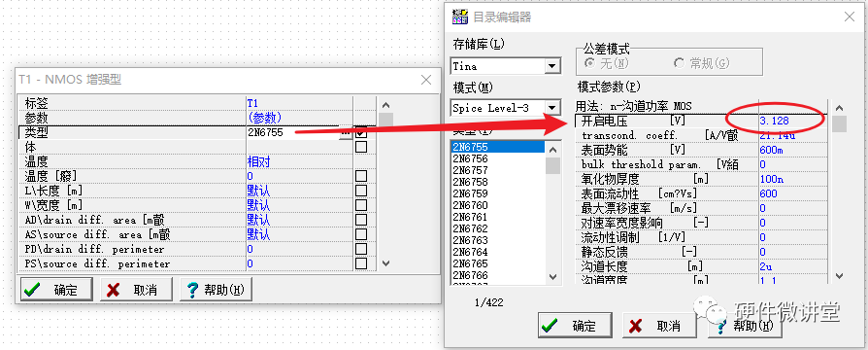Select 2N6755 in the type list
Image resolution: width=868 pixels, height=350 pixels.
point(497,147)
